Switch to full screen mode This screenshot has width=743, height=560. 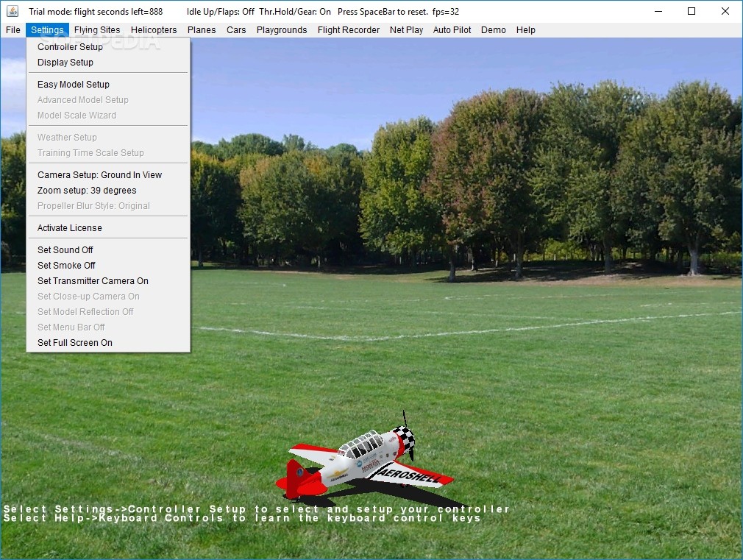click(x=75, y=342)
